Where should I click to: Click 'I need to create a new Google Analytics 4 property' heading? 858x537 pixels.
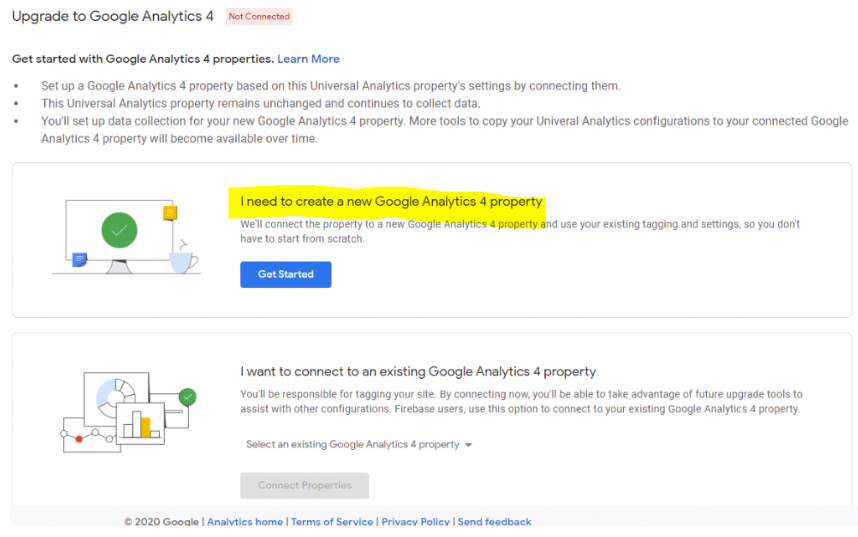pyautogui.click(x=391, y=201)
